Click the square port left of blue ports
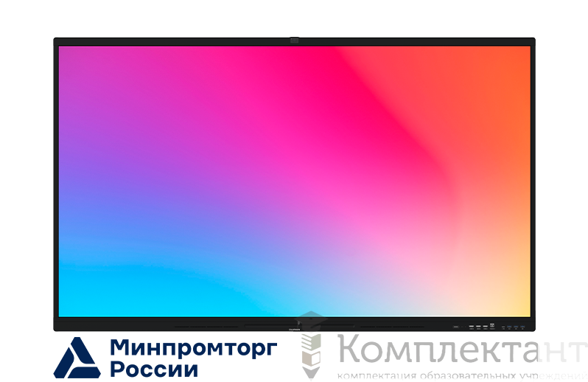This screenshot has height=382, width=588. (493, 326)
